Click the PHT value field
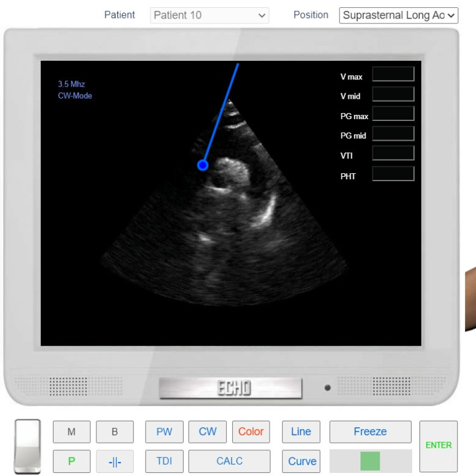Viewport: 476px width, 476px height. click(393, 174)
